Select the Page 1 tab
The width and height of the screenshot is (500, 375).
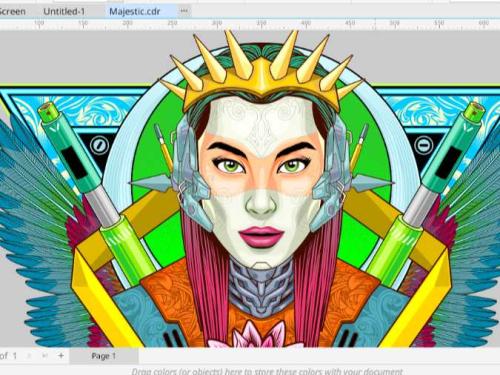pyautogui.click(x=104, y=356)
